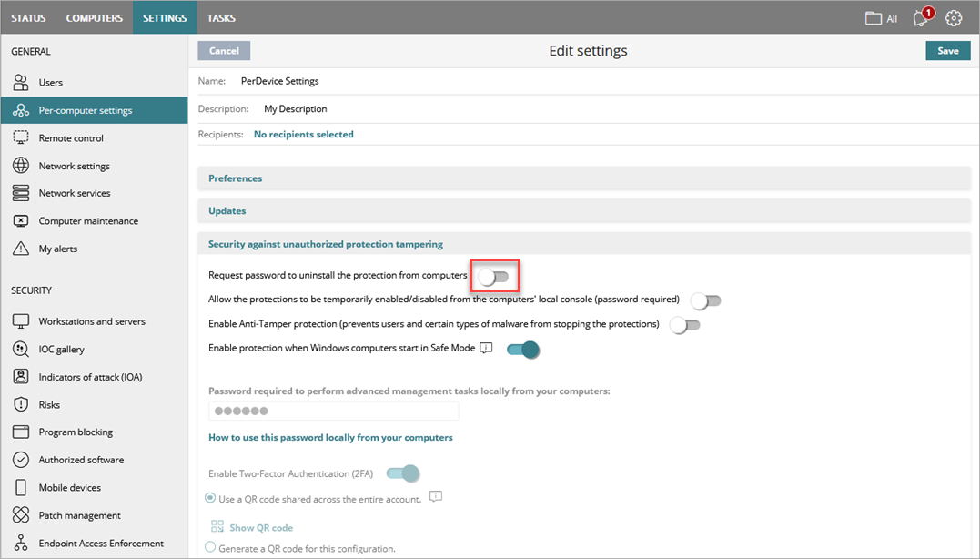Select Generate a QR code for this configuration
This screenshot has height=559, width=980.
[208, 547]
